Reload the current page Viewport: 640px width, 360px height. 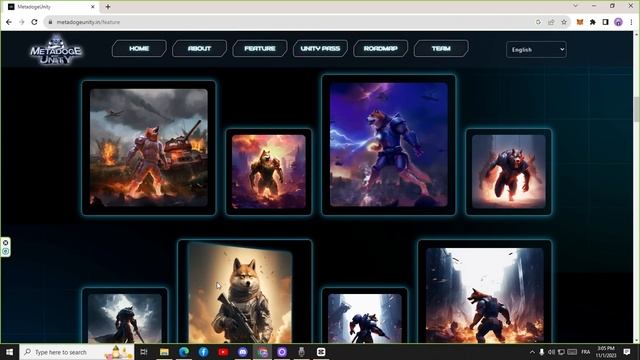[34, 22]
